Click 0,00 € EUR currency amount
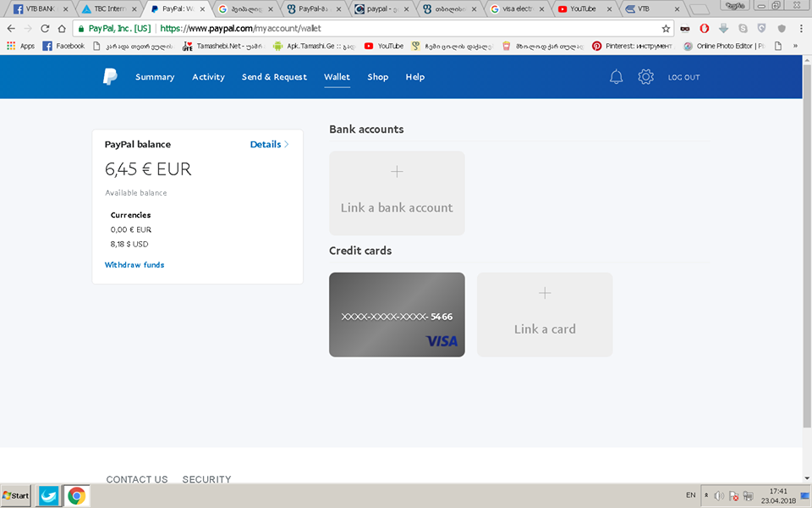Image resolution: width=812 pixels, height=508 pixels. tap(131, 229)
